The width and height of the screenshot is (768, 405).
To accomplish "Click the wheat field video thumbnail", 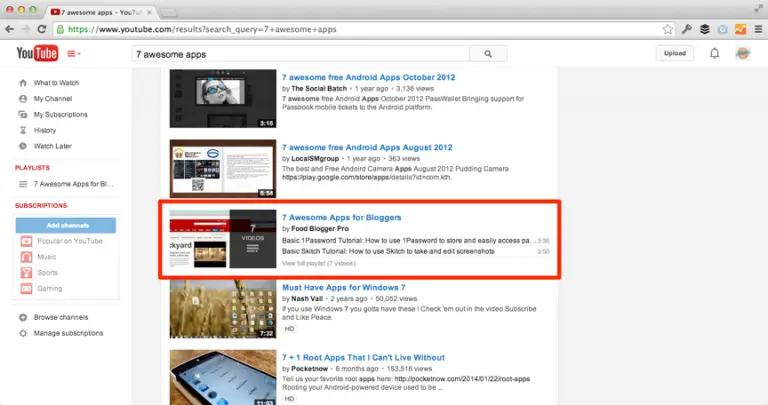I will pyautogui.click(x=223, y=309).
